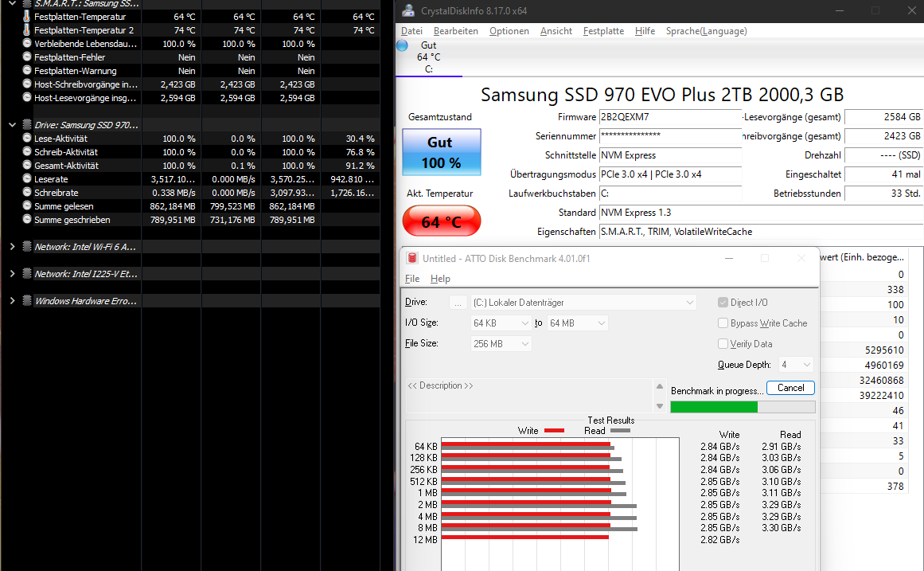Click chip icon of Windows Hardware Errors group

[26, 301]
